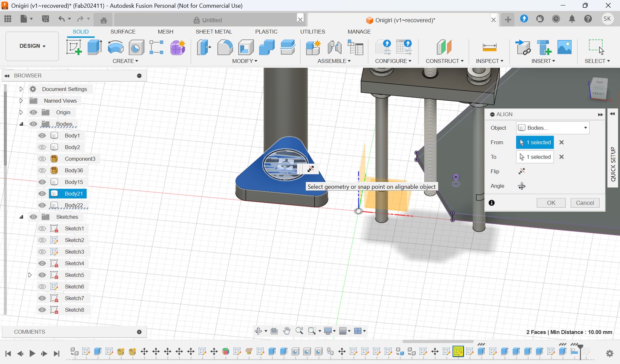
Task: Clear the From selection with X
Action: pyautogui.click(x=562, y=142)
